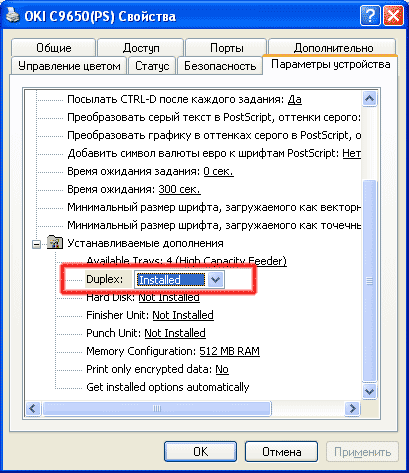Click the Применить button
The width and height of the screenshot is (409, 473).
(362, 452)
